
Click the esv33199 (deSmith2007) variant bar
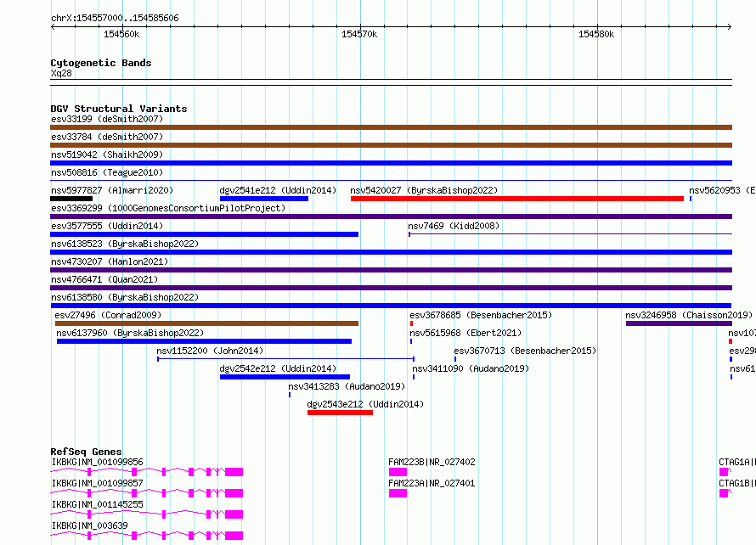(x=391, y=127)
